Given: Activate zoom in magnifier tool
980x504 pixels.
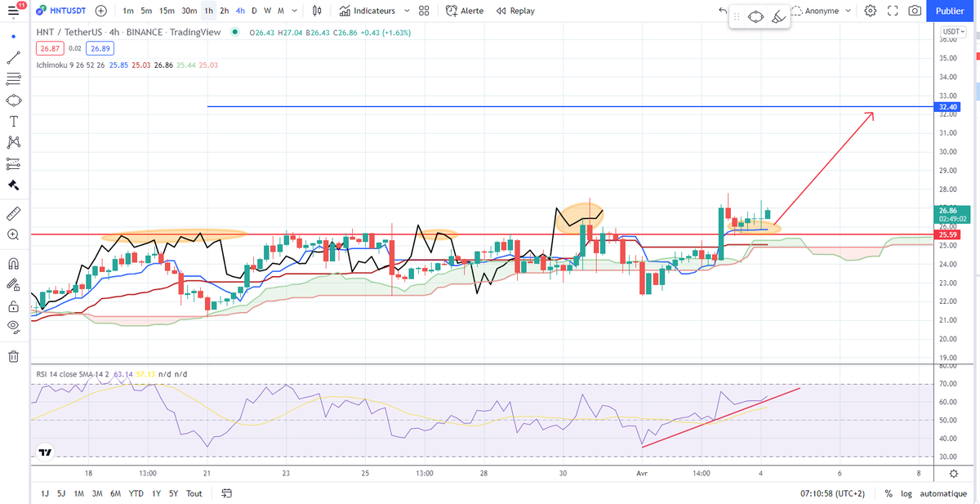Looking at the screenshot, I should (13, 234).
